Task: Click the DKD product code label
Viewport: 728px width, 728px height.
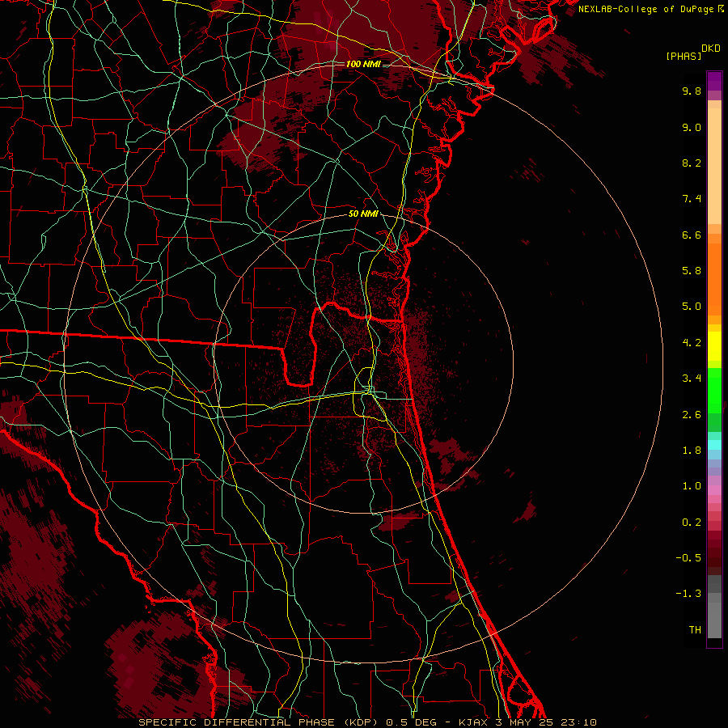Action: (711, 49)
